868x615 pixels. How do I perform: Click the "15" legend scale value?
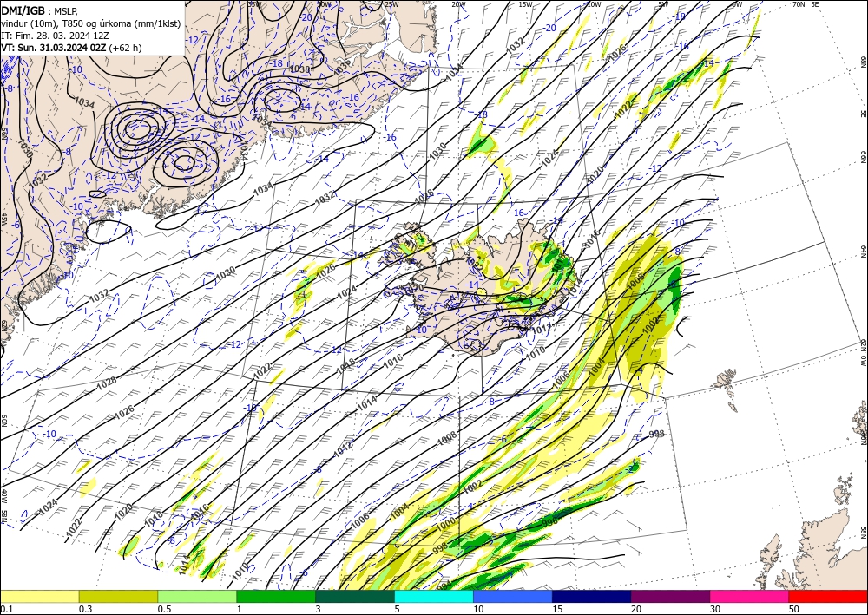557,609
